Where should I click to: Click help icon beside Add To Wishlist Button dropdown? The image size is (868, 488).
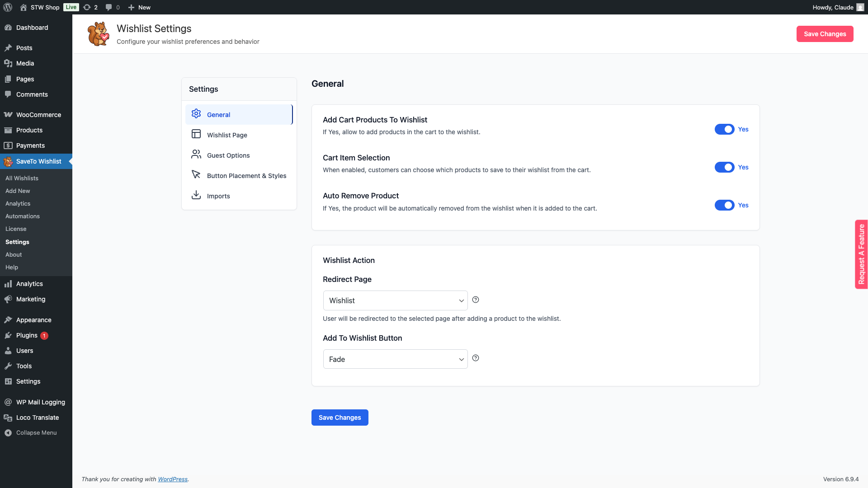[x=476, y=358]
